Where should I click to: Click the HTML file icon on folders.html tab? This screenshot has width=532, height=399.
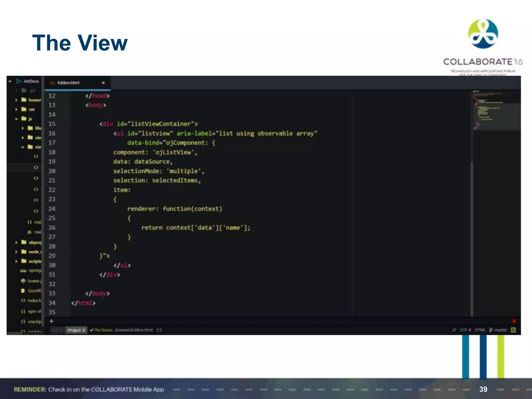pos(52,83)
